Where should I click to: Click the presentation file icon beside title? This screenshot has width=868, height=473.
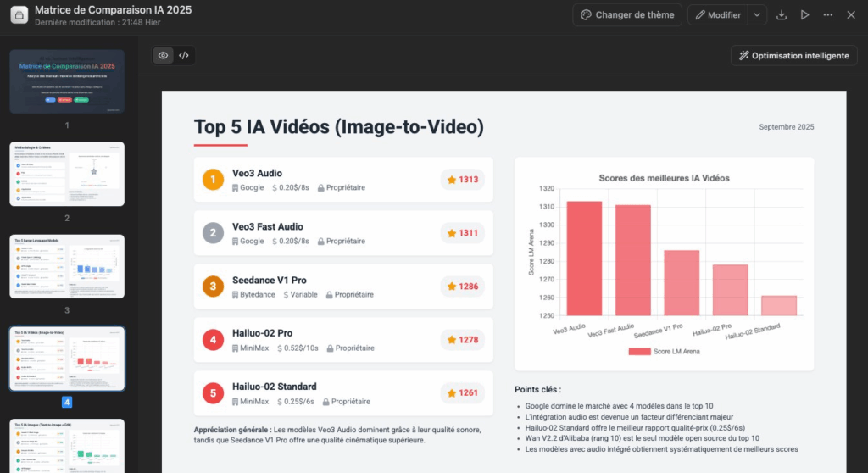click(17, 15)
